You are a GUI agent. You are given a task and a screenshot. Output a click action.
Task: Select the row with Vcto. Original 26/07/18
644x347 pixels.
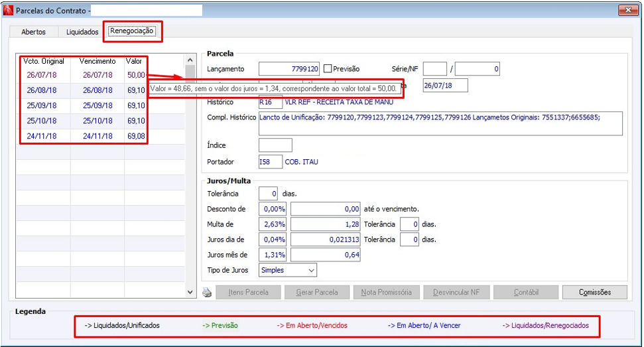tap(101, 75)
